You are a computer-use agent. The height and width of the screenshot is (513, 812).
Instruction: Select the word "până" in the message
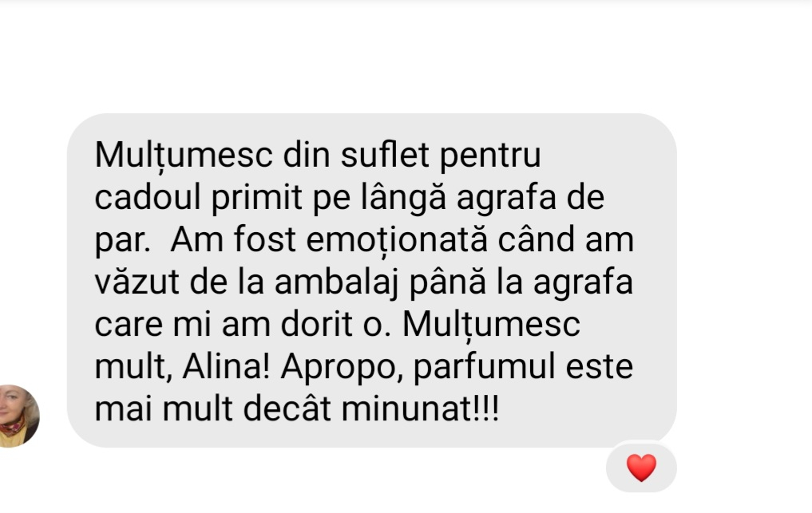448,283
